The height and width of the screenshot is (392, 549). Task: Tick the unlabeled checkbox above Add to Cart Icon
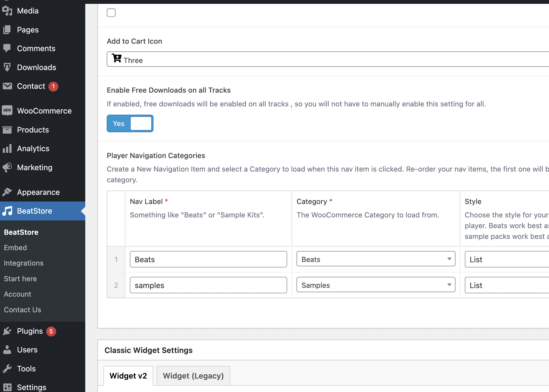point(111,13)
